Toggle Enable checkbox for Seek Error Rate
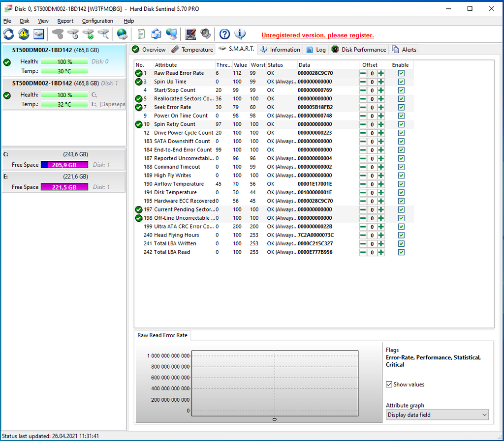Viewport: 504px width, 441px height. tap(401, 107)
